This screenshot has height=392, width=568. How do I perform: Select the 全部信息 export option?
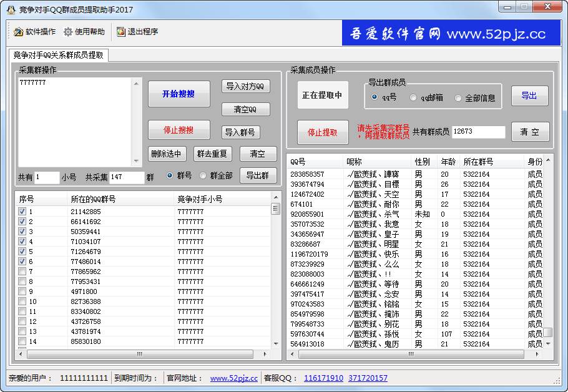[458, 97]
